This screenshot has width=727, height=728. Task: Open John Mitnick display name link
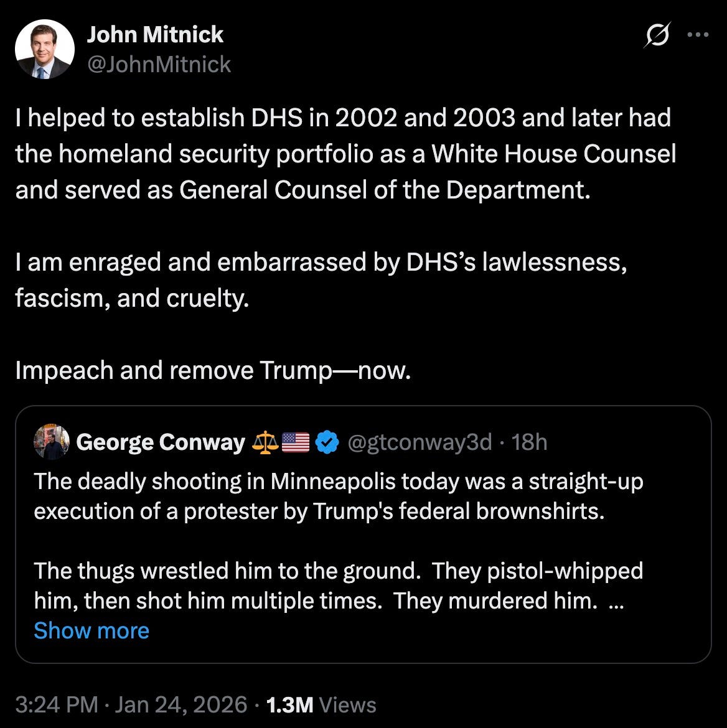pyautogui.click(x=155, y=35)
